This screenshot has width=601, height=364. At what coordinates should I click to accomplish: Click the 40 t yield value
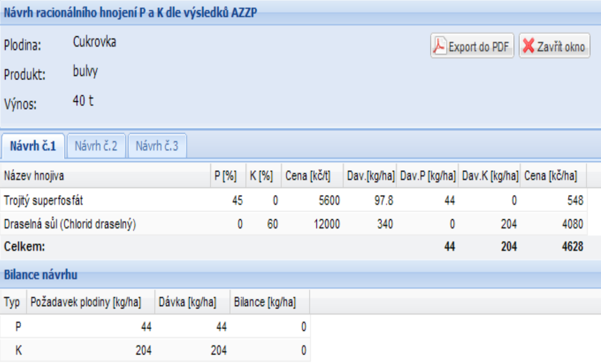click(x=83, y=101)
